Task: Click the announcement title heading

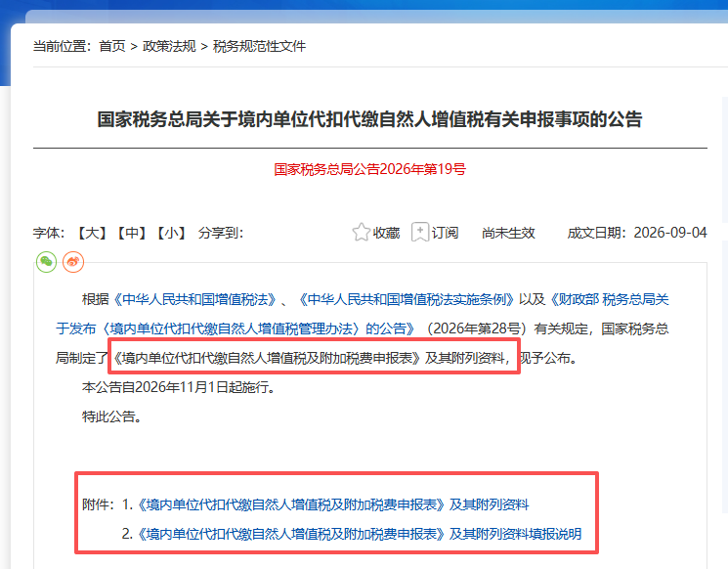Action: (369, 119)
